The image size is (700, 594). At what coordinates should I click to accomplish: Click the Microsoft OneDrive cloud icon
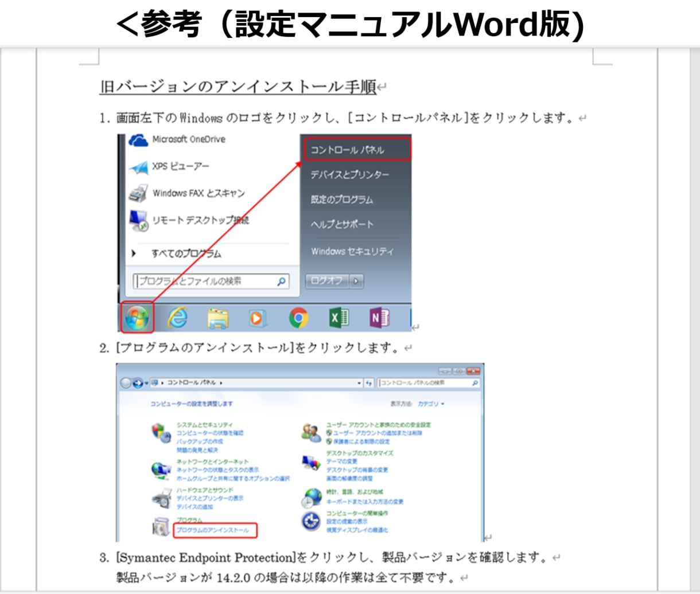pyautogui.click(x=138, y=140)
